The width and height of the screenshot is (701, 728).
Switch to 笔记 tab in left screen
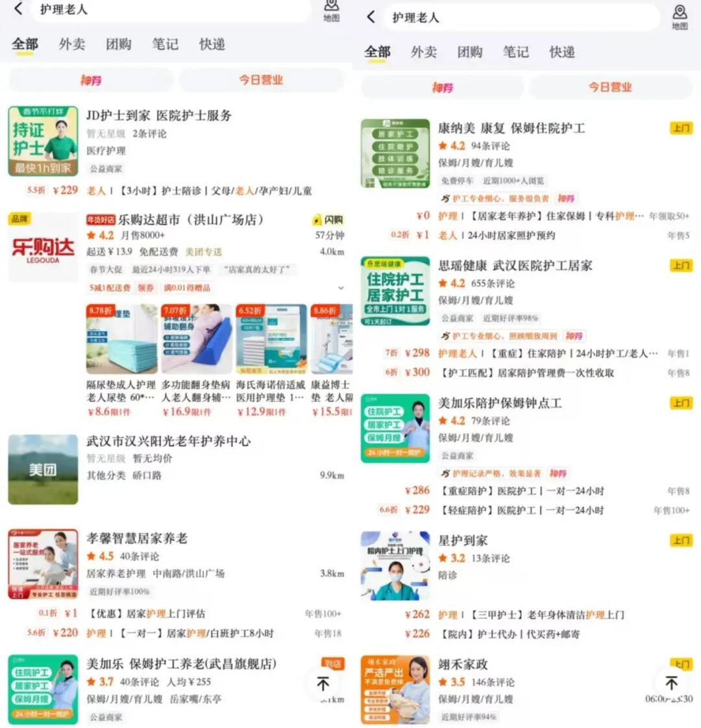pos(166,45)
